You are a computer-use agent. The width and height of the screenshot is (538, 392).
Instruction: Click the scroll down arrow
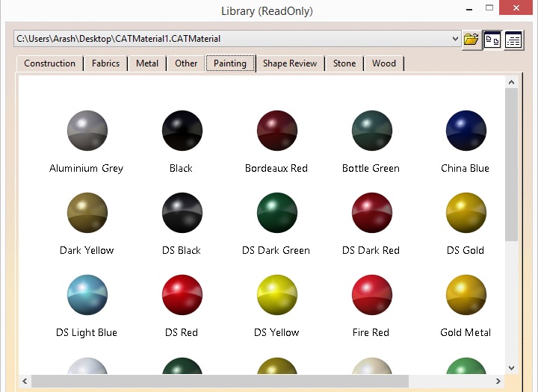point(512,367)
